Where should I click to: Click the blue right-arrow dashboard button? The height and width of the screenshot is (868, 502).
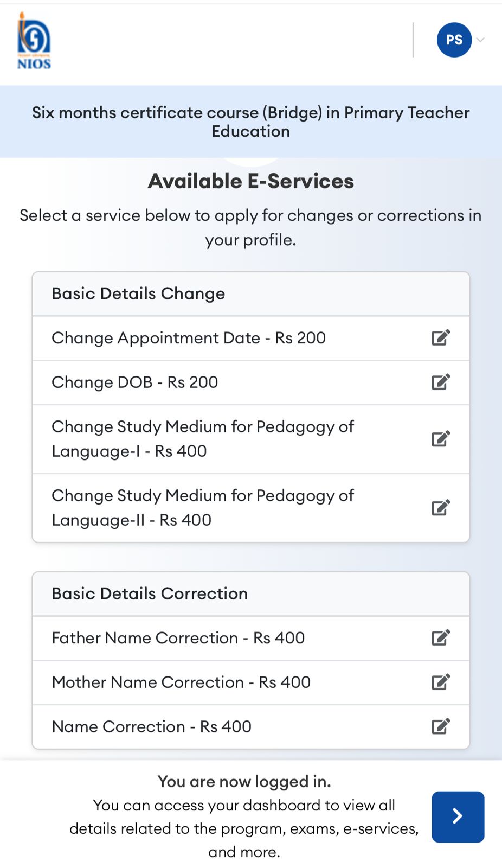[458, 816]
